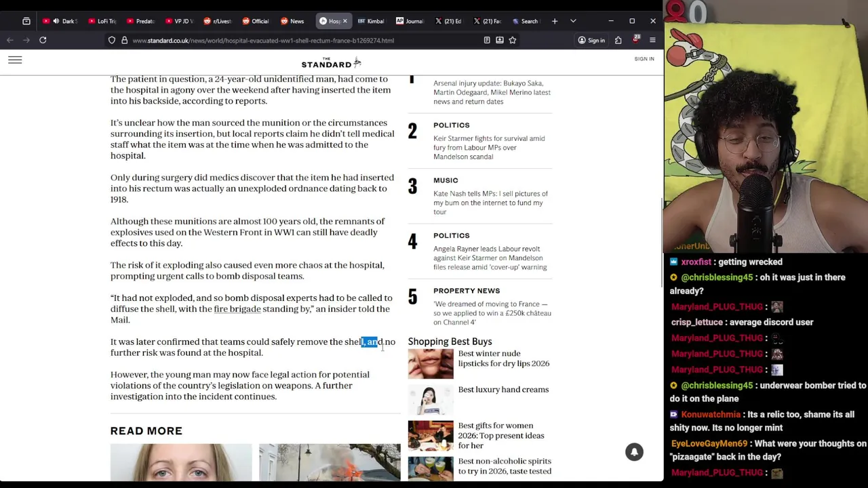This screenshot has height=488, width=868.
Task: Click the READ MORE heading
Action: [146, 431]
